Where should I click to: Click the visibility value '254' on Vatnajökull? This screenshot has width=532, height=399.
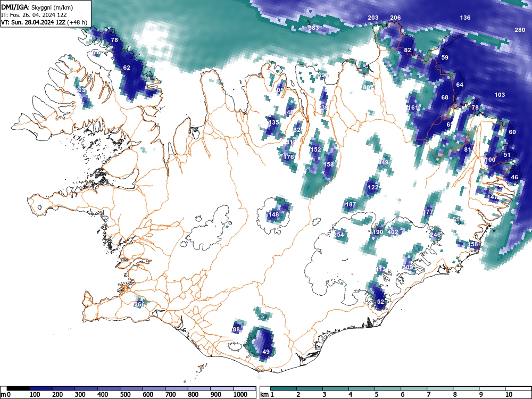[x=338, y=235]
